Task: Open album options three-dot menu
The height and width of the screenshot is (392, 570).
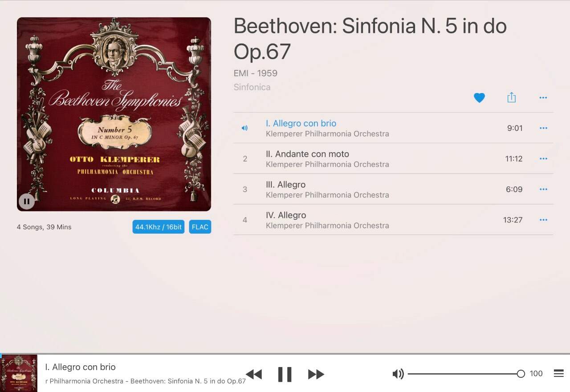Action: pos(543,97)
